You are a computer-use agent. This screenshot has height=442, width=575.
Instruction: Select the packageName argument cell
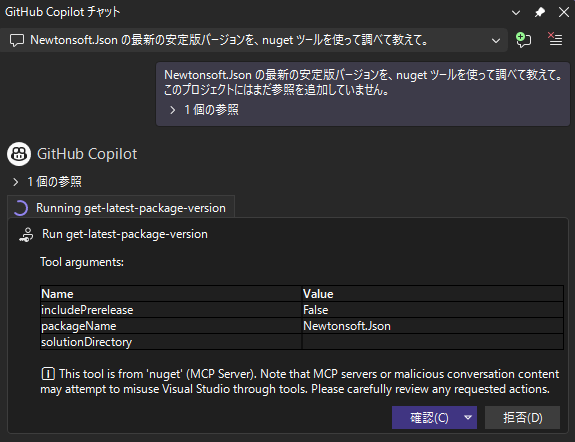pos(171,326)
